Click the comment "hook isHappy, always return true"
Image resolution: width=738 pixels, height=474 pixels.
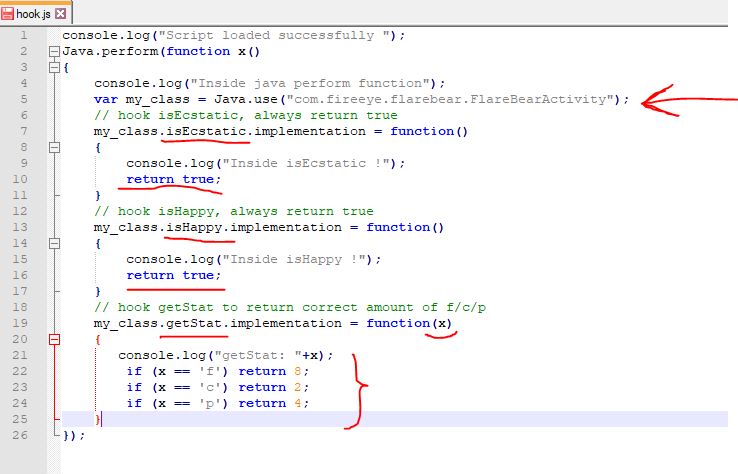coord(234,211)
